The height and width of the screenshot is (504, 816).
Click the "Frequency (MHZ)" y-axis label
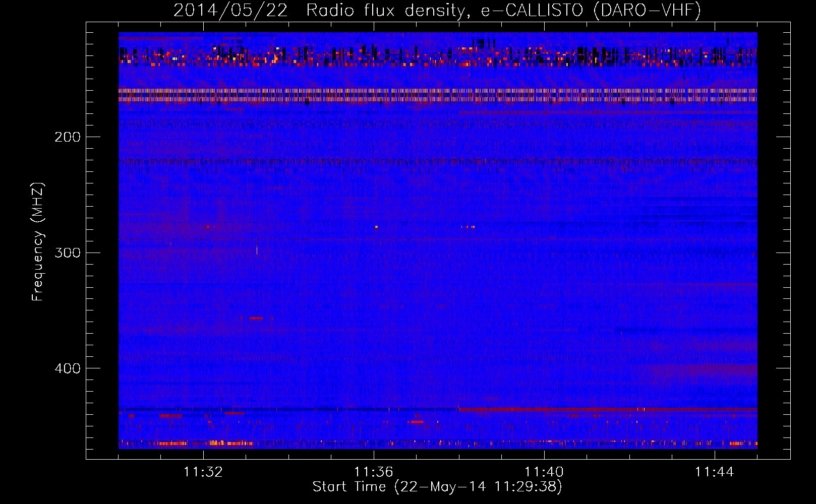(x=38, y=242)
